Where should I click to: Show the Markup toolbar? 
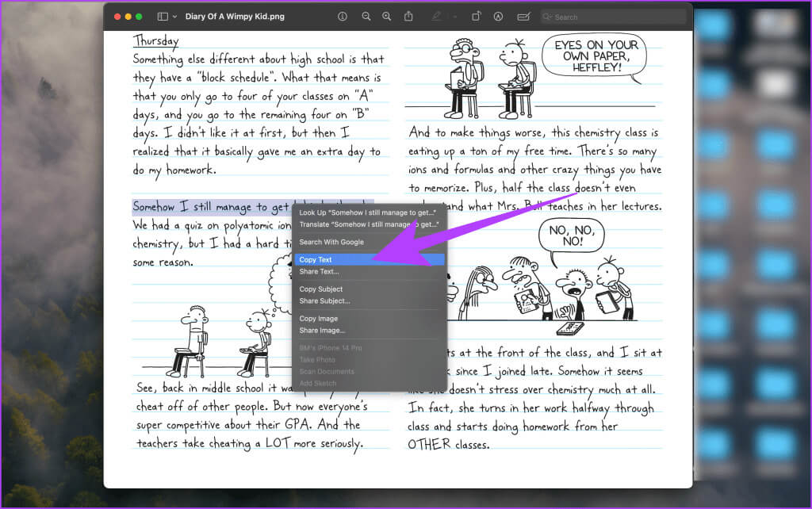click(x=498, y=17)
